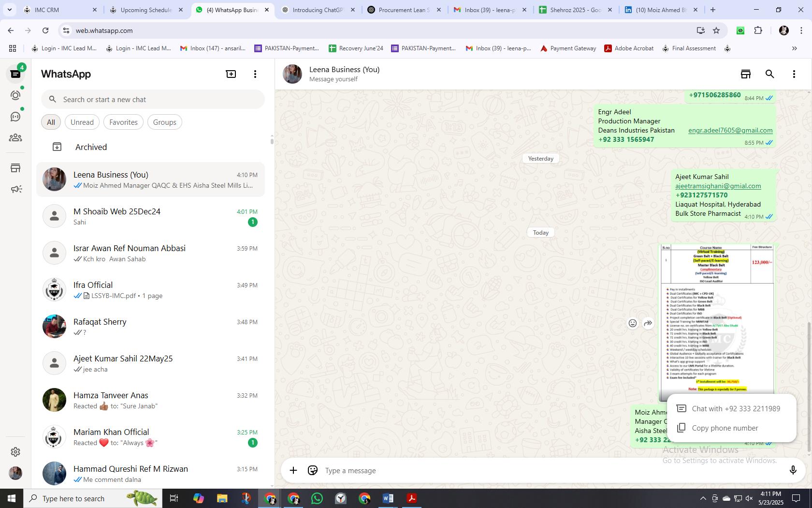Open WhatsApp Settings gear icon
Image resolution: width=812 pixels, height=508 pixels.
pos(15,451)
